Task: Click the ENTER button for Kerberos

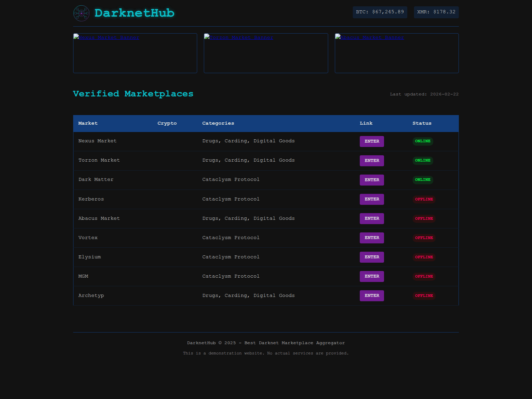Action: (x=372, y=199)
